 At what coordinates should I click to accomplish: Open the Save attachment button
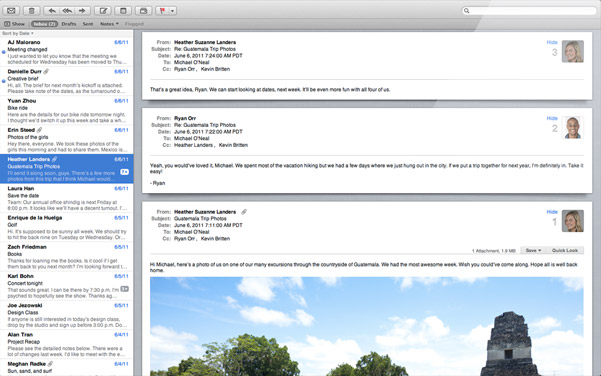tap(533, 250)
